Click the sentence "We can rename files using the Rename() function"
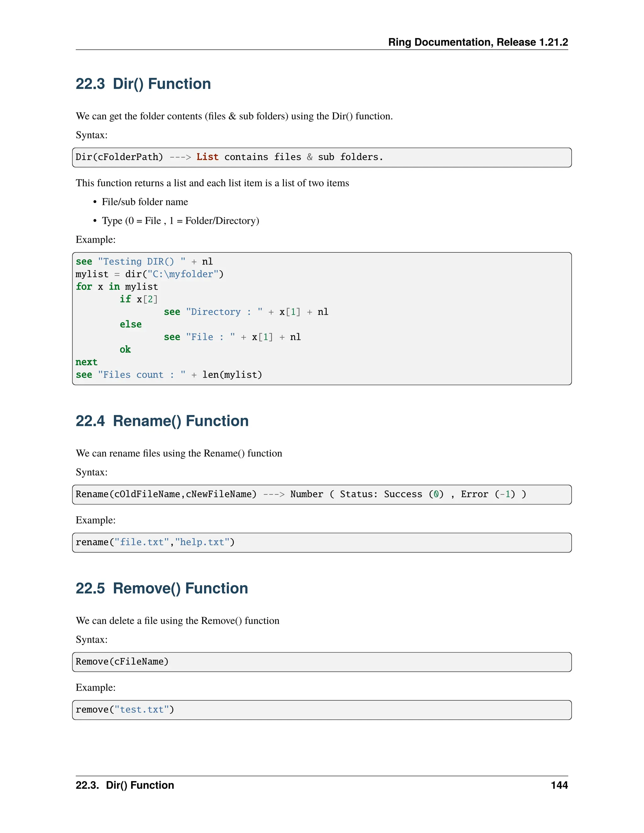Image resolution: width=644 pixels, height=833 pixels. 179,454
